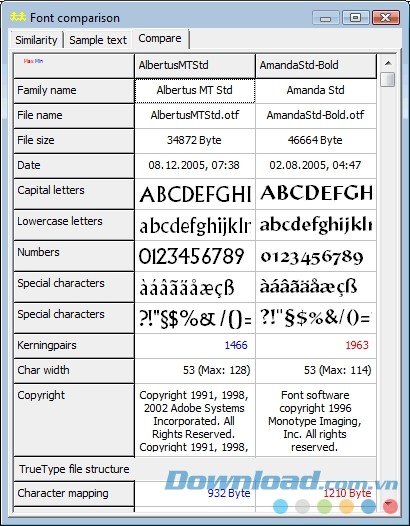Screen dimensions: 410x526
Task: Select the Compare tab
Action: coord(160,39)
